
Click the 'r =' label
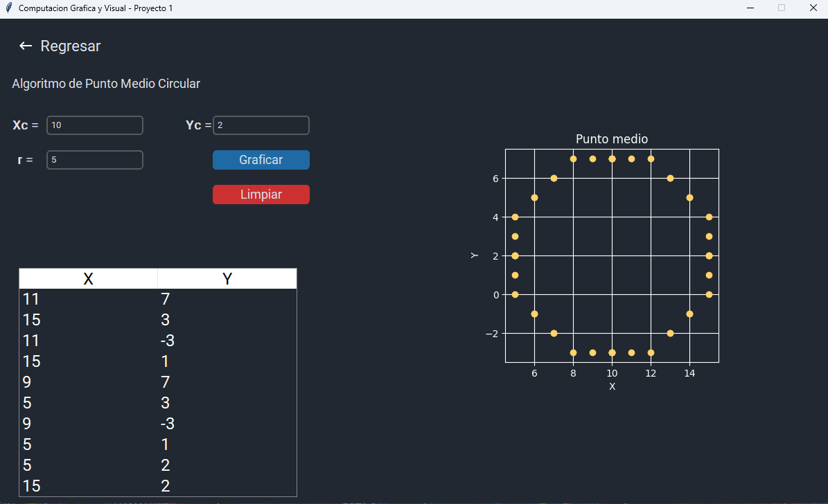pyautogui.click(x=26, y=160)
